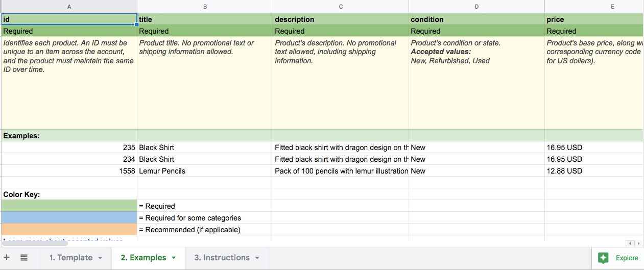Select column B header
Screen dimensions: 644x270
(205, 7)
